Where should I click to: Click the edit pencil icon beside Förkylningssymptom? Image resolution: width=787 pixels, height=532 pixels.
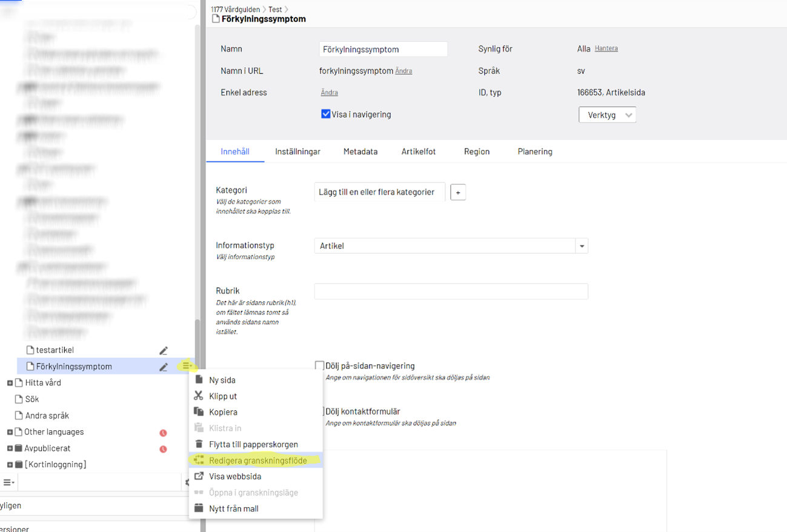click(164, 367)
